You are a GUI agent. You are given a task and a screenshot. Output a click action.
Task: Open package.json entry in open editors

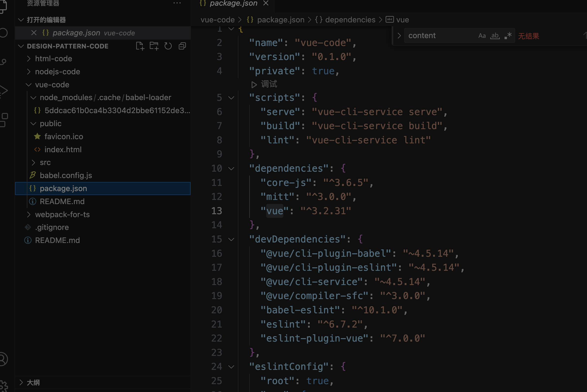tap(103, 33)
